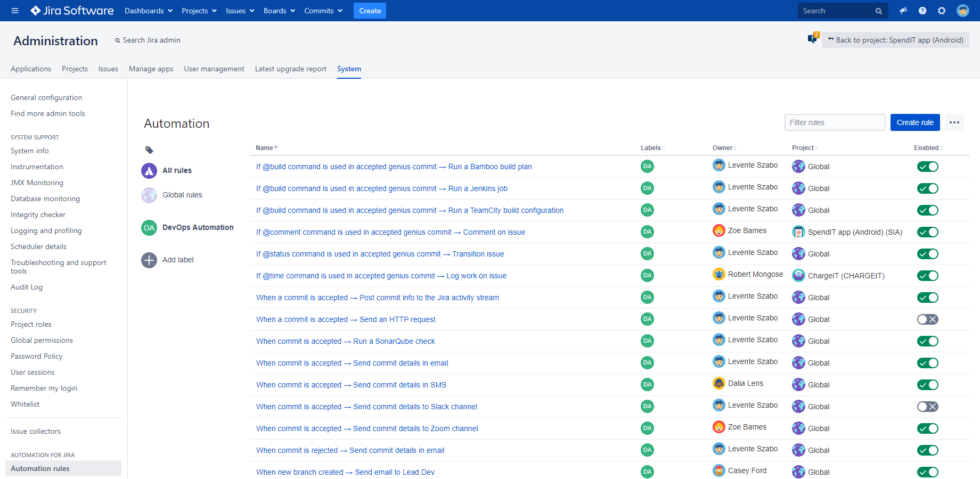
Task: Click the Create rule button
Action: click(x=914, y=122)
